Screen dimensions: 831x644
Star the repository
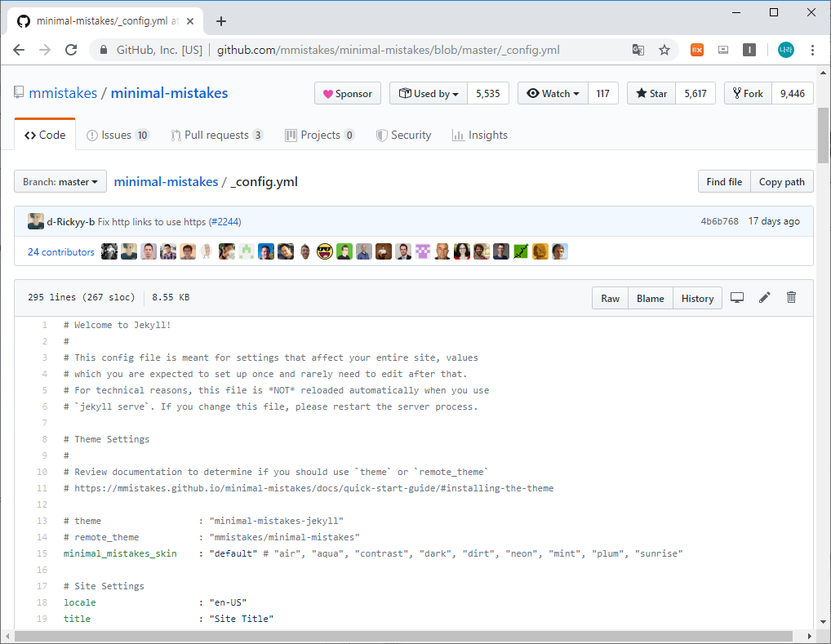click(x=651, y=94)
